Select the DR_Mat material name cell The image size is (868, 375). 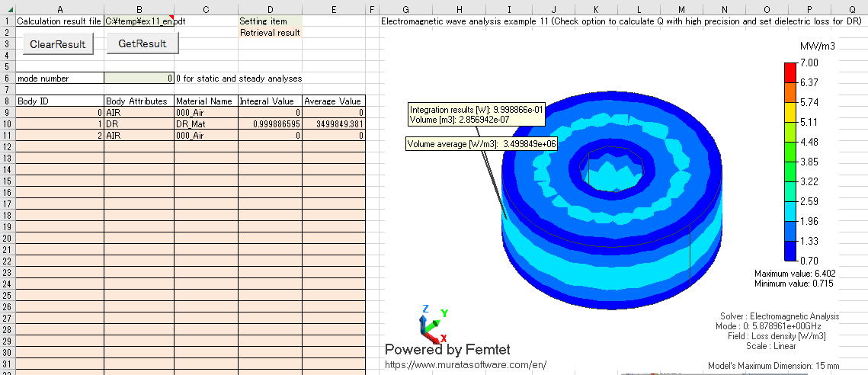(x=206, y=123)
